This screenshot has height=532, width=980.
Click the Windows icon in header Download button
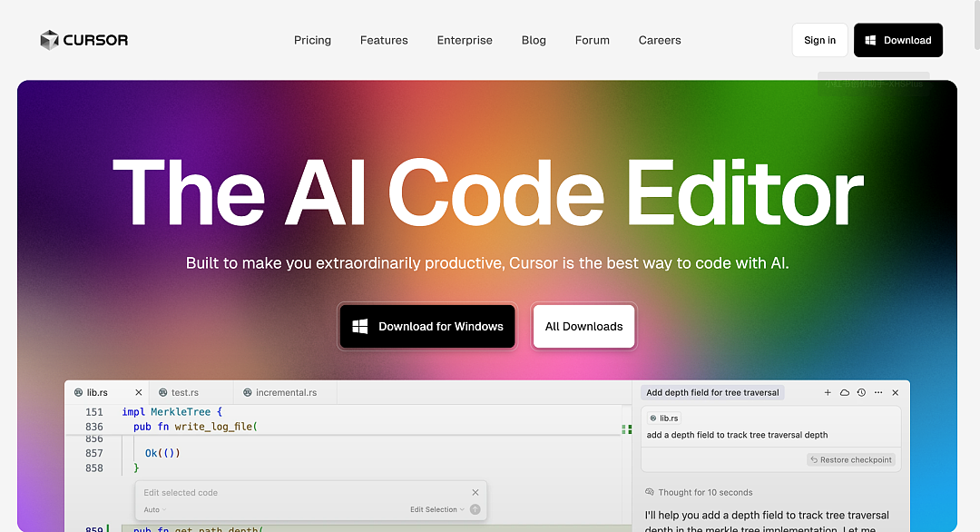pos(870,40)
